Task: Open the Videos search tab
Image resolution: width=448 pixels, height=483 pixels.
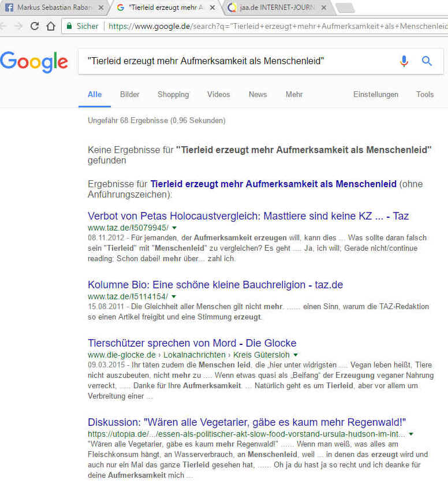Action: coord(219,95)
